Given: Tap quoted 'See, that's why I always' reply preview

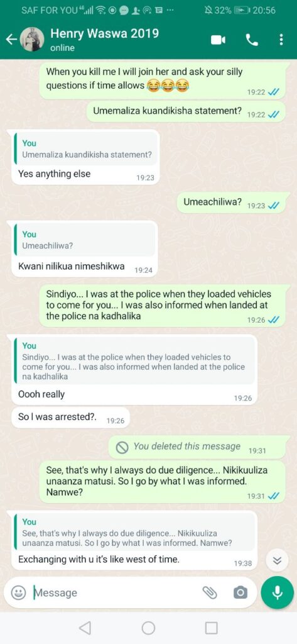Looking at the screenshot, I should pyautogui.click(x=134, y=532).
